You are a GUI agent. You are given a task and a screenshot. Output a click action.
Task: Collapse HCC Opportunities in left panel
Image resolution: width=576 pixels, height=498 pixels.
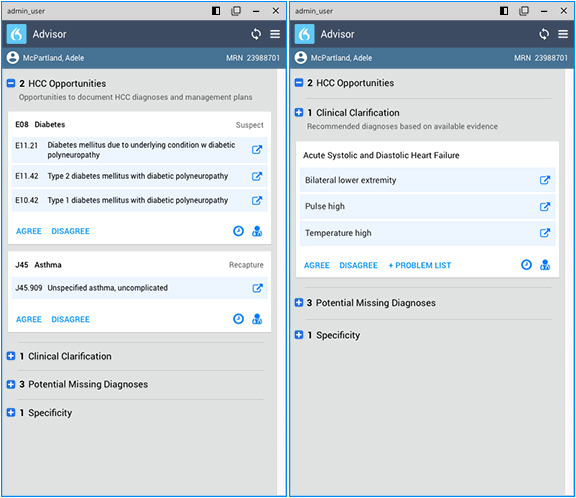(x=11, y=83)
